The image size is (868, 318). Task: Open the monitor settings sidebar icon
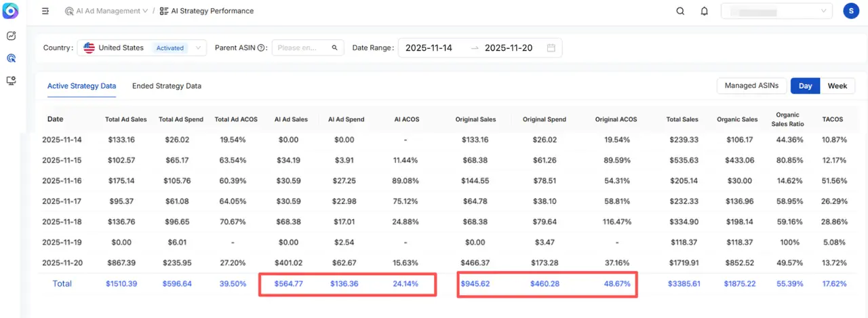coord(11,81)
